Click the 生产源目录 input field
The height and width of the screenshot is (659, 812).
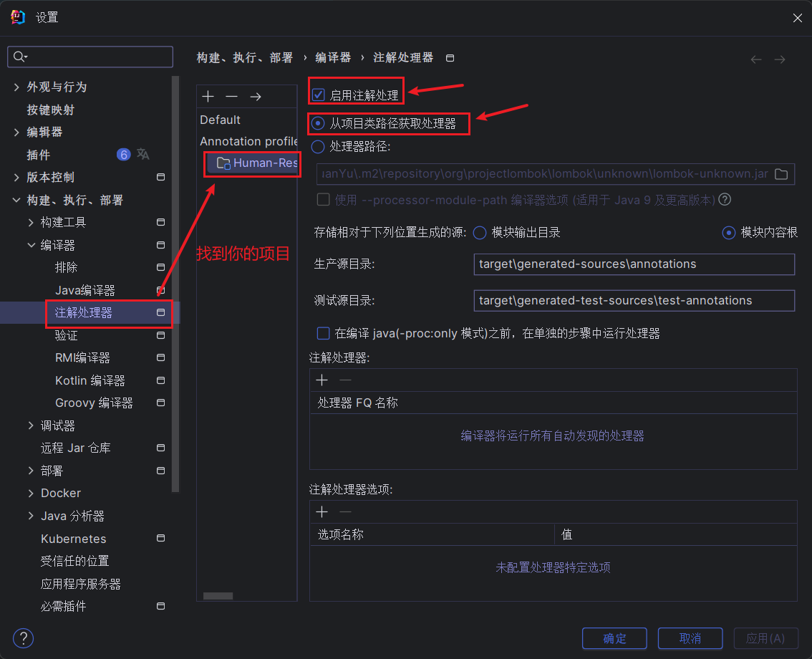[634, 264]
